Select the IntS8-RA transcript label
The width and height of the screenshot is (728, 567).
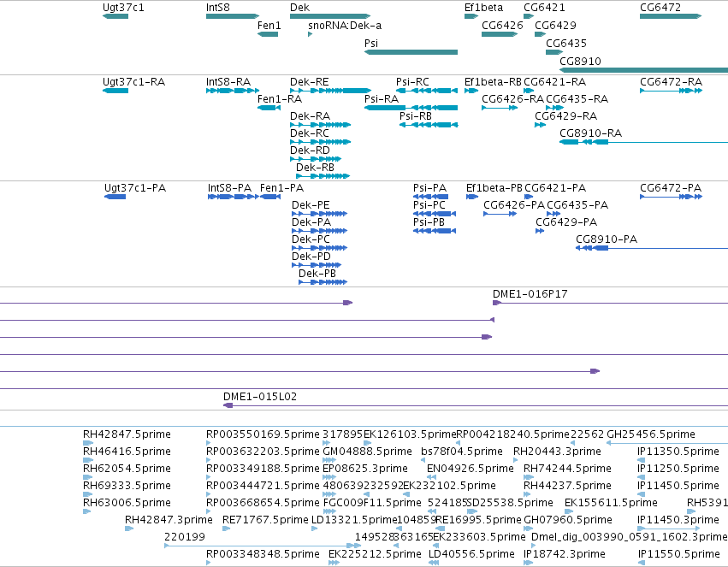coord(228,82)
